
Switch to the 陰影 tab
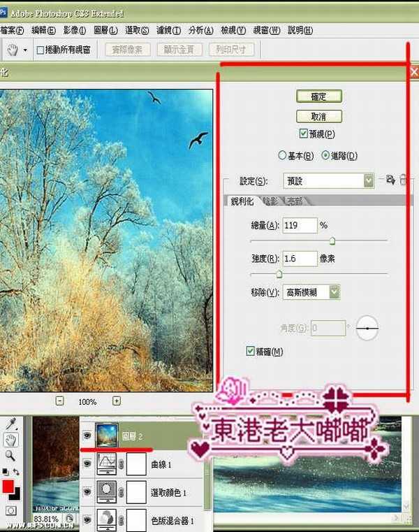(269, 201)
